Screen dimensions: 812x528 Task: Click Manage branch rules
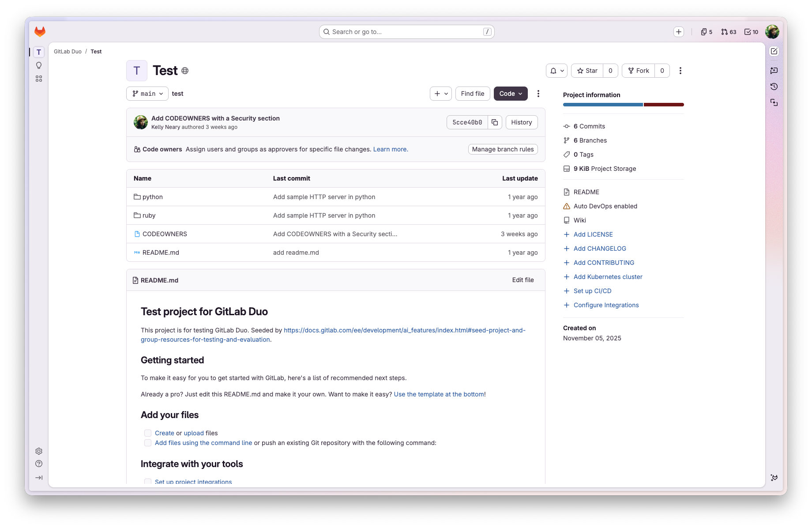tap(503, 149)
